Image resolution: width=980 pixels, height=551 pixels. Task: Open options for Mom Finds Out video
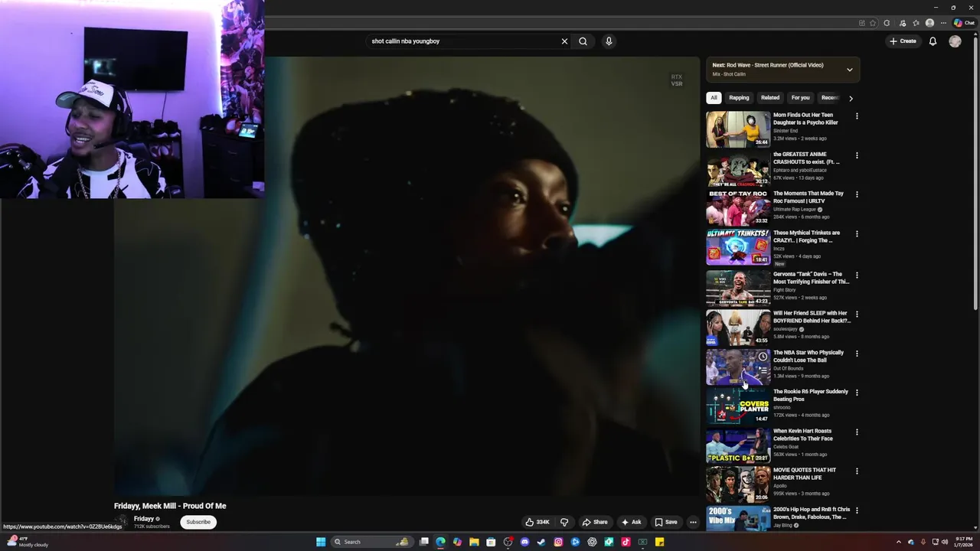pos(857,116)
